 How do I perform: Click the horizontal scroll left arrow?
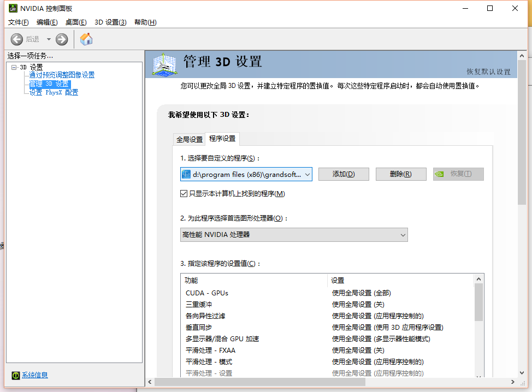[x=150, y=382]
